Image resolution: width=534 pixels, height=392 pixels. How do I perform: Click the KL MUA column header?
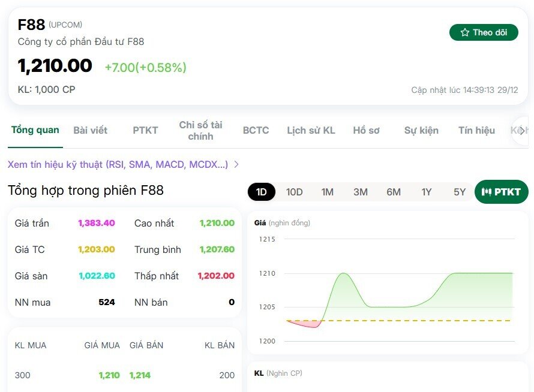point(31,345)
